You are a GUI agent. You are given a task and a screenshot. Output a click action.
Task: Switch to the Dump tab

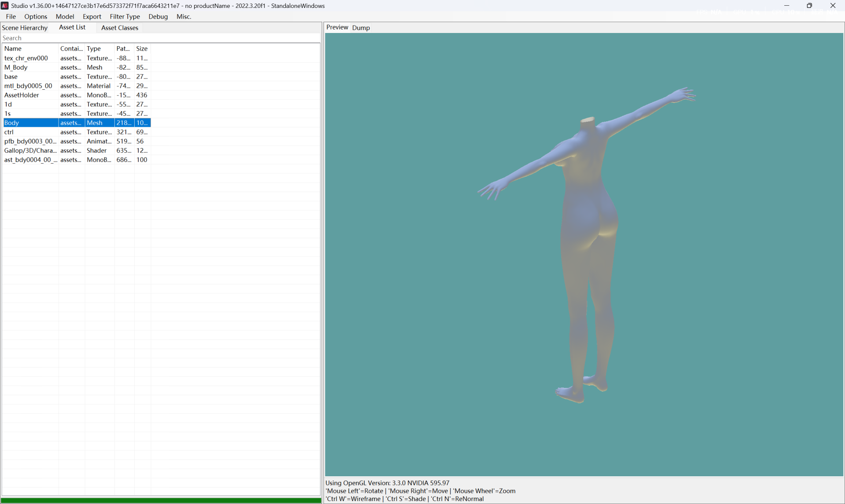coord(361,28)
